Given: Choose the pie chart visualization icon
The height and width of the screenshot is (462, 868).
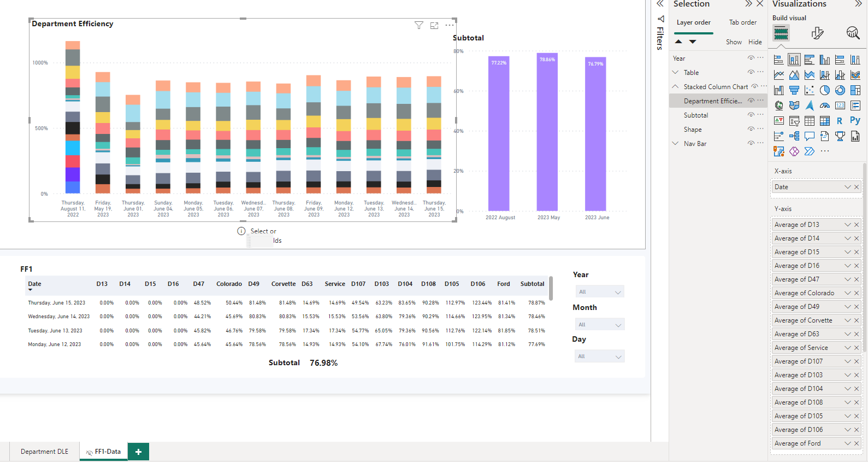Looking at the screenshot, I should (x=825, y=90).
